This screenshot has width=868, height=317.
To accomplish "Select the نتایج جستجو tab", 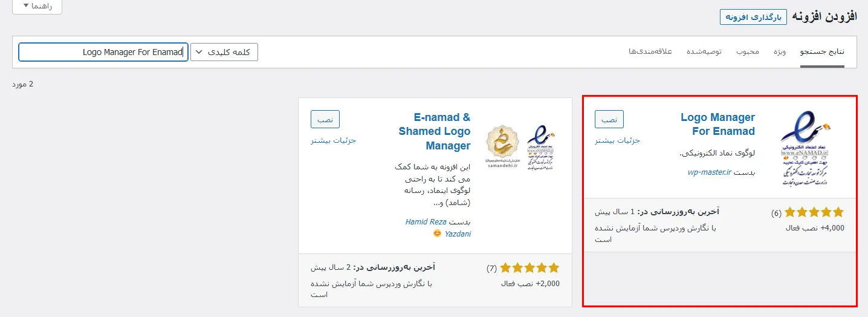I will [x=822, y=51].
